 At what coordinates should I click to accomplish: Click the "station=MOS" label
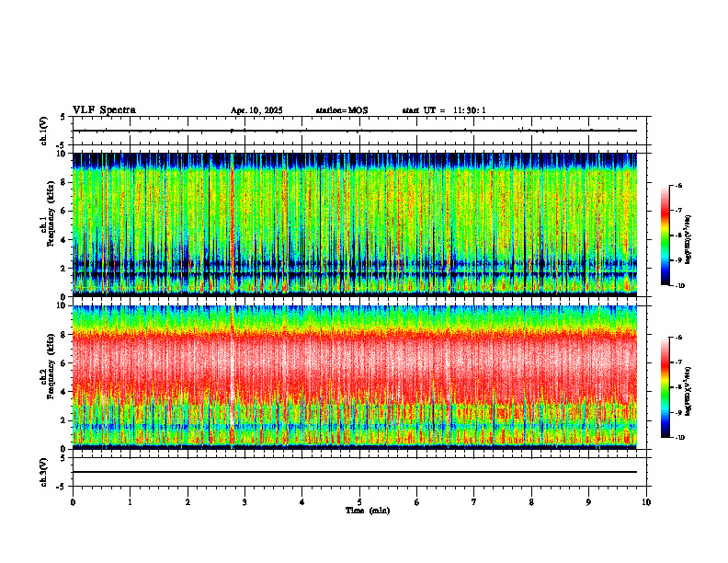(342, 110)
